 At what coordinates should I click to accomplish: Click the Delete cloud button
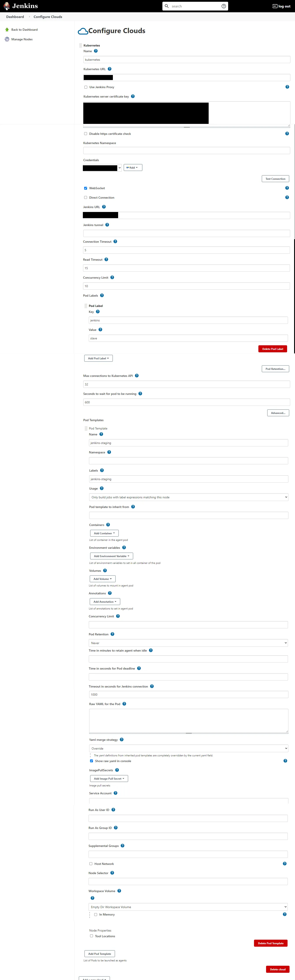point(277,969)
